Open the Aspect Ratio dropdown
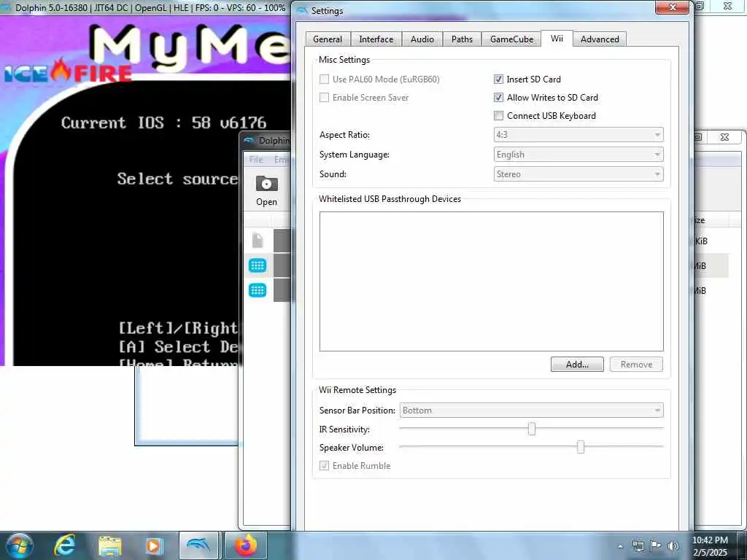 [578, 135]
